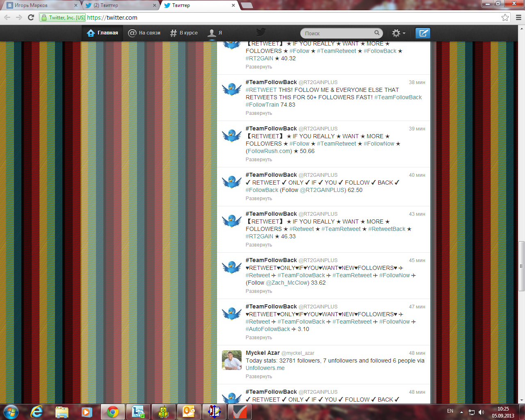Click the Twitter bird logo in navbar

(261, 32)
